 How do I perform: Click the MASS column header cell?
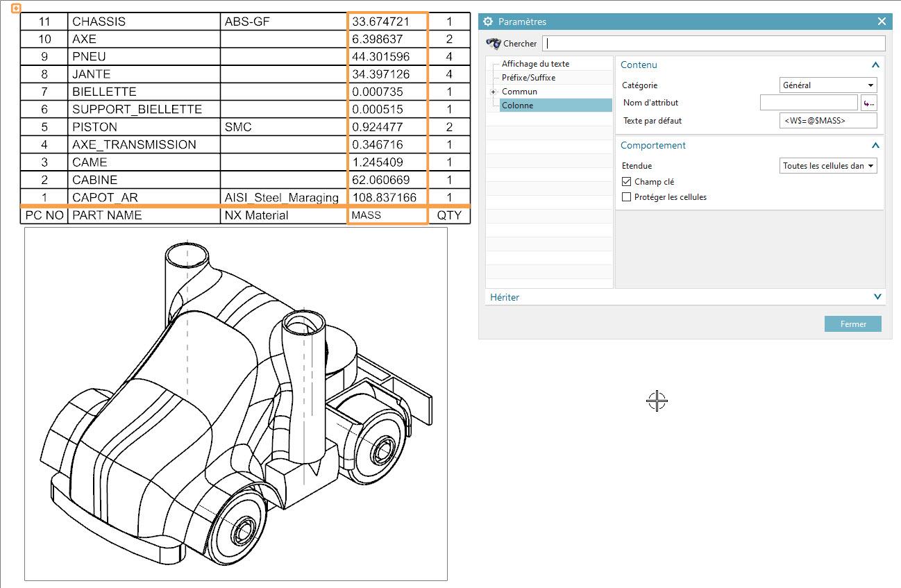(387, 215)
